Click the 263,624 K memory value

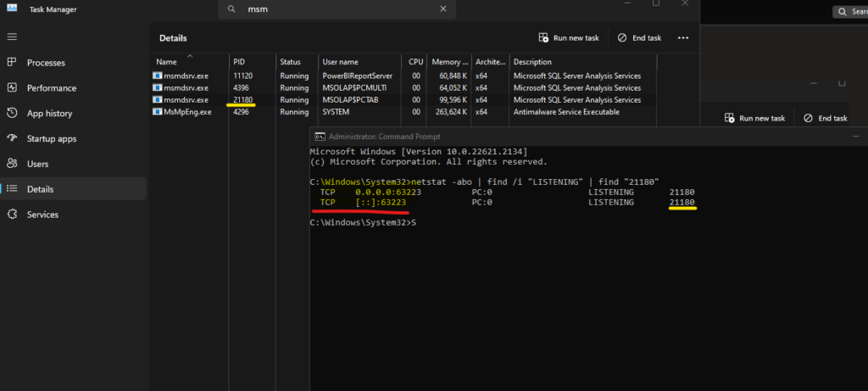point(453,112)
